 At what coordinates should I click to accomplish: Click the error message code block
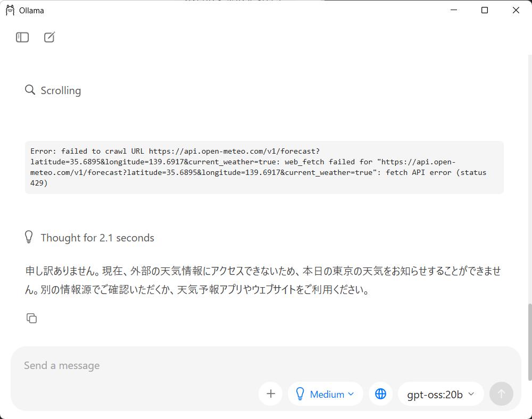pos(264,167)
